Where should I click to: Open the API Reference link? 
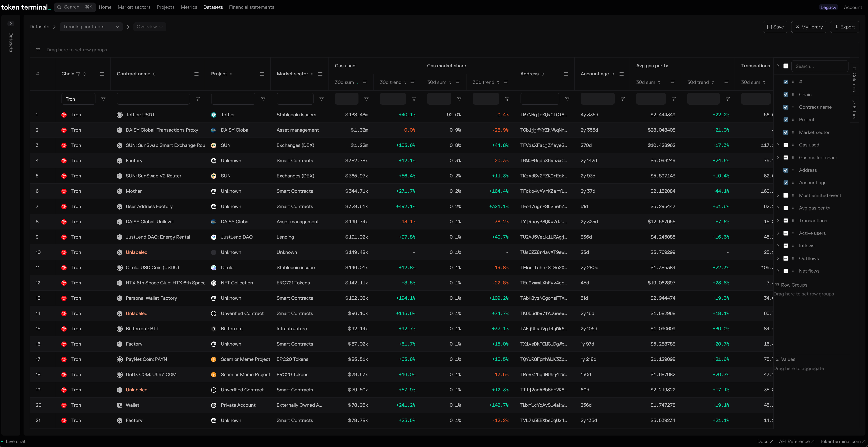click(x=796, y=441)
